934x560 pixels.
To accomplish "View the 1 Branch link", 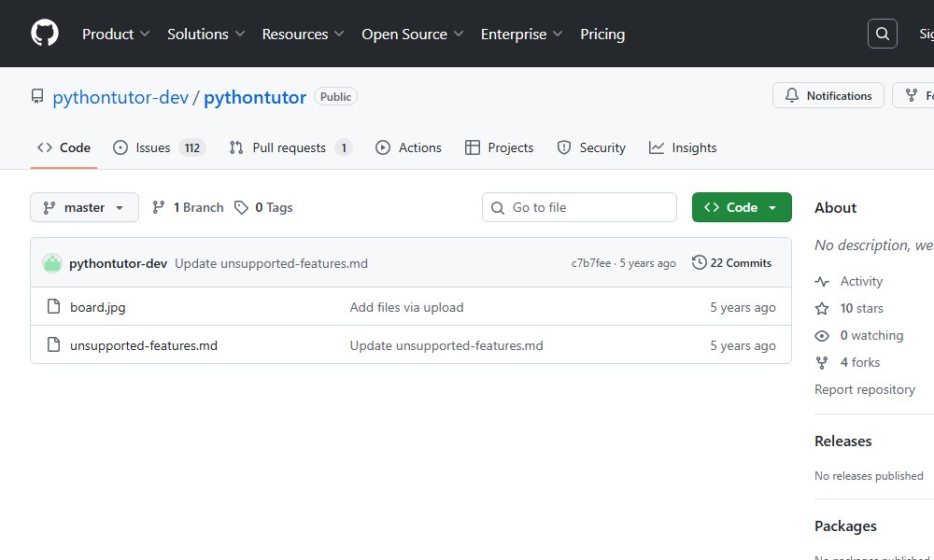I will (189, 207).
